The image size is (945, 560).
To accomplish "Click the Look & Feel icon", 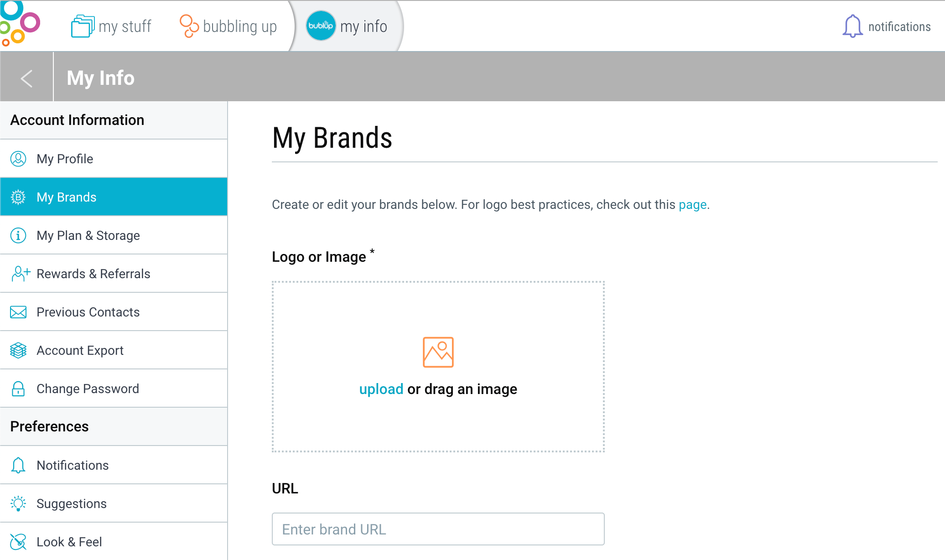I will pyautogui.click(x=18, y=542).
